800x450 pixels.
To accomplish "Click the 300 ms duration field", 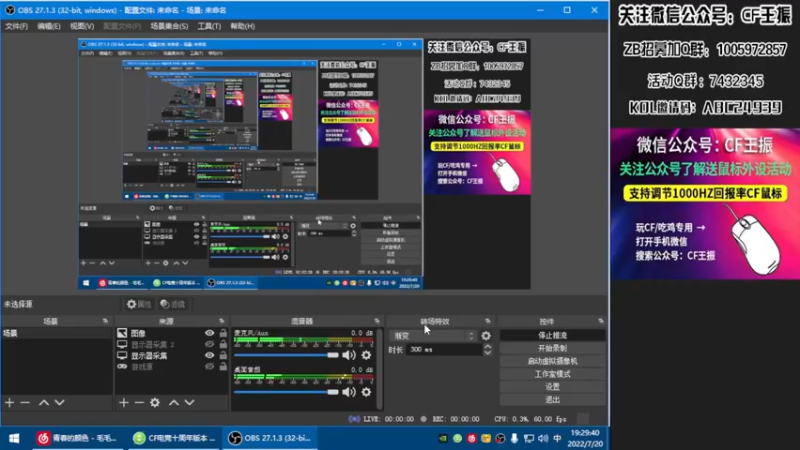I will point(444,349).
